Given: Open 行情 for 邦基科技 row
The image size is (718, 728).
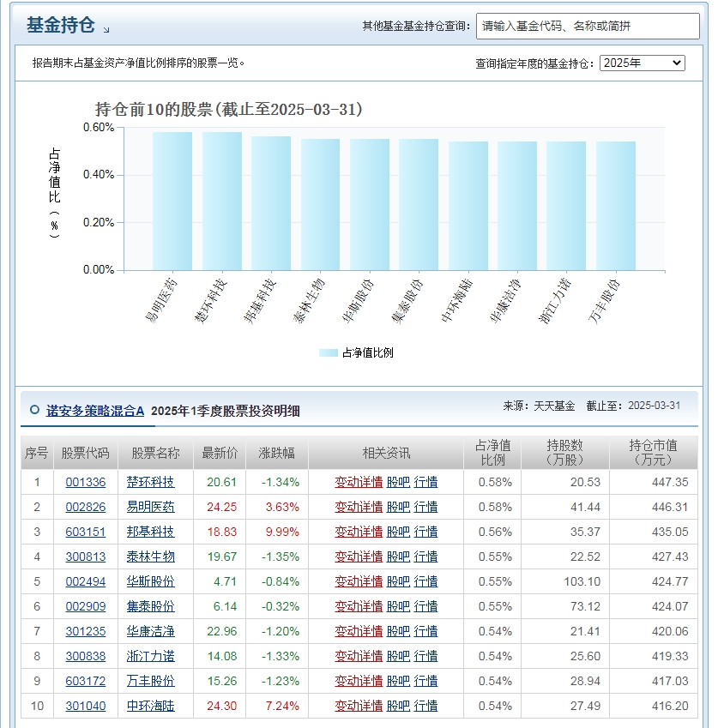Looking at the screenshot, I should [x=425, y=532].
